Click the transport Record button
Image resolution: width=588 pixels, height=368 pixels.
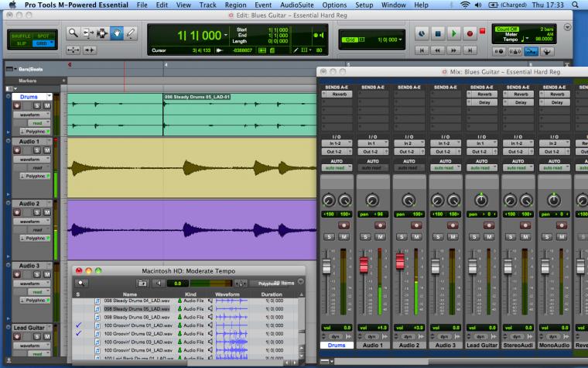(x=470, y=34)
